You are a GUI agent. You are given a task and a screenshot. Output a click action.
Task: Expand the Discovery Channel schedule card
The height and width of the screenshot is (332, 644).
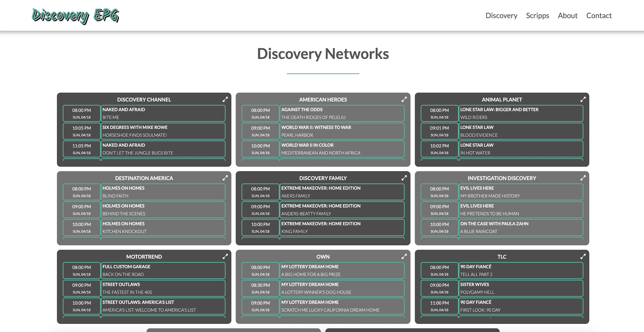point(225,99)
